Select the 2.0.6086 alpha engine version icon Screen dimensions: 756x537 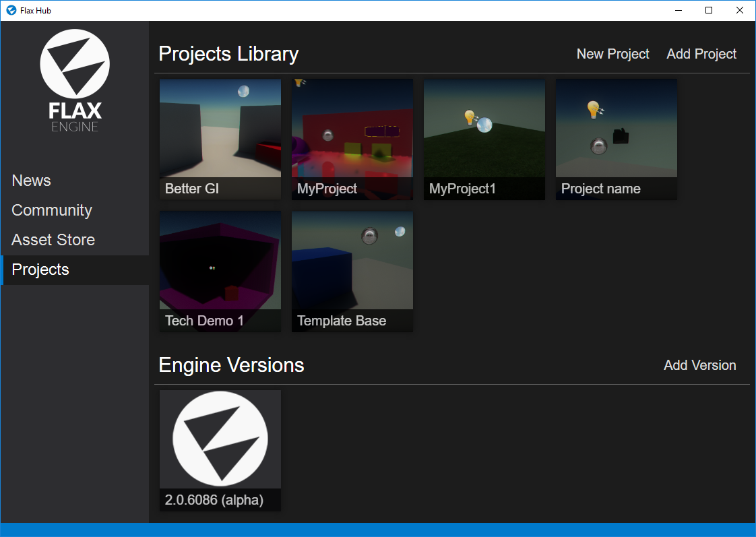[x=220, y=439]
